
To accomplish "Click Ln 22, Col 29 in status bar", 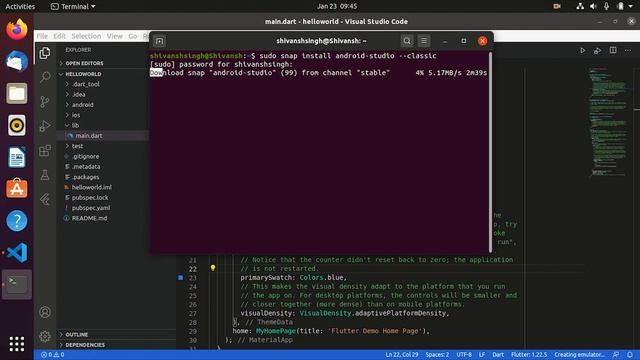I will point(402,355).
